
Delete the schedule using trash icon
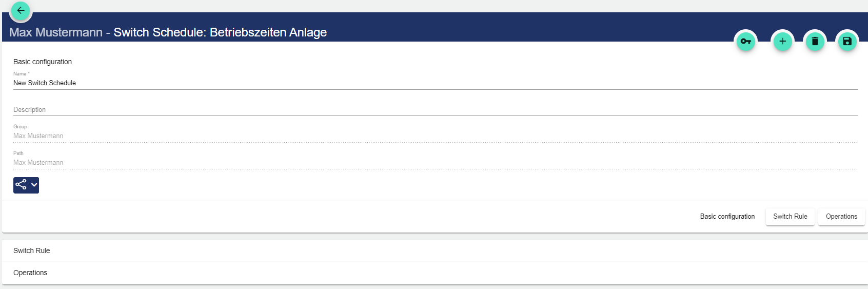point(815,42)
